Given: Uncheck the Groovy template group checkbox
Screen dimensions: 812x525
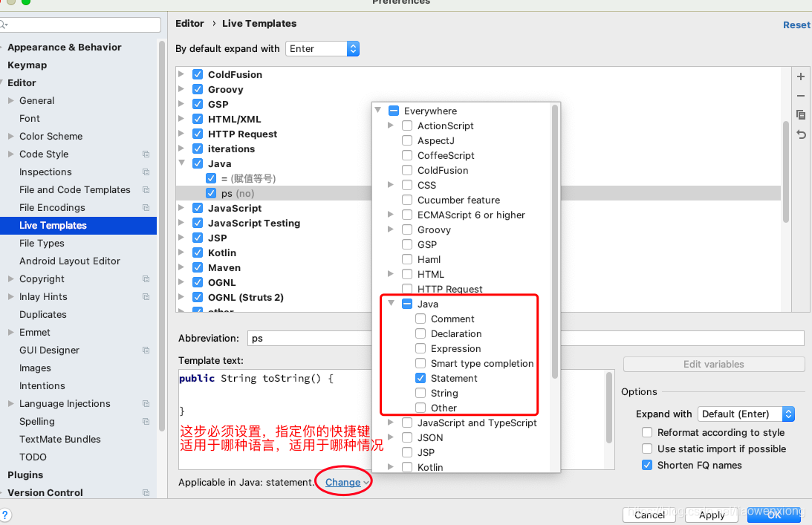Looking at the screenshot, I should (198, 89).
